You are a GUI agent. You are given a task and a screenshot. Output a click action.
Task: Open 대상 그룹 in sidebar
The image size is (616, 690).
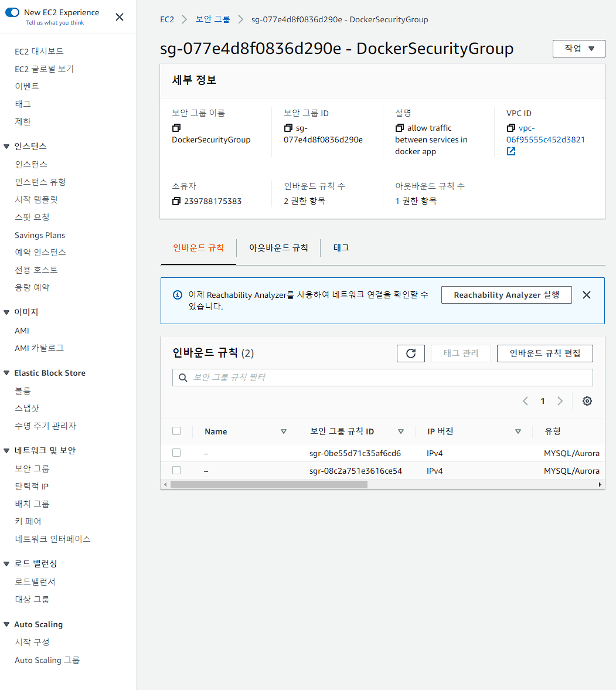(x=32, y=599)
